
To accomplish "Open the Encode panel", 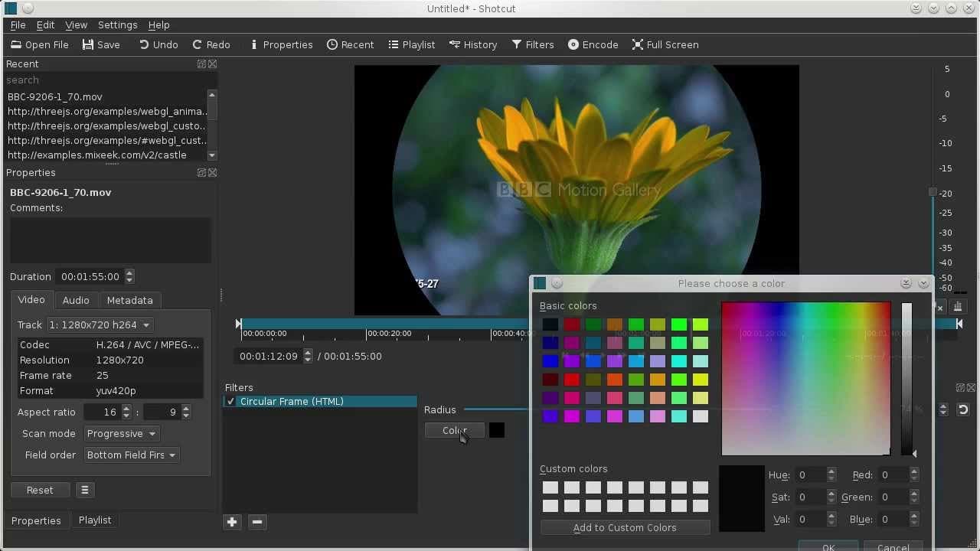I will point(593,44).
